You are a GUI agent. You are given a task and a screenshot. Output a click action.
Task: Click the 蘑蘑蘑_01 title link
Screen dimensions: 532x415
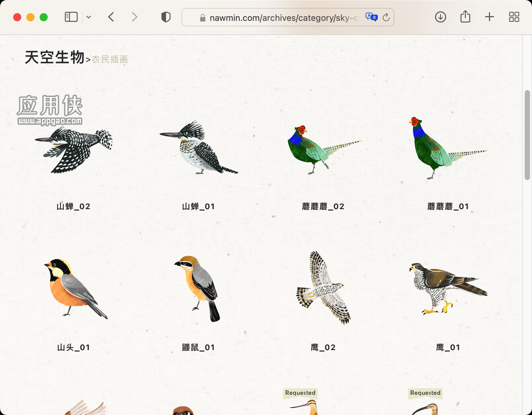pyautogui.click(x=448, y=207)
